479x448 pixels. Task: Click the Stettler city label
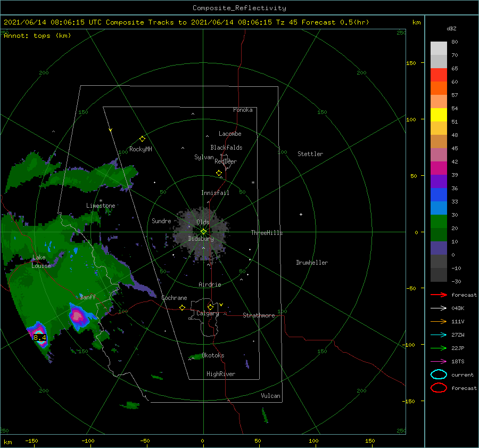click(x=310, y=154)
